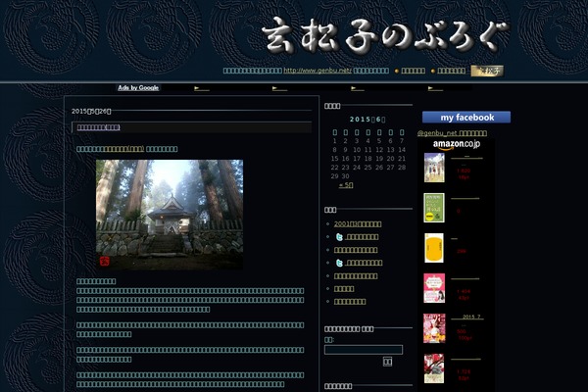Click the amazon.co.jp logo

click(457, 144)
